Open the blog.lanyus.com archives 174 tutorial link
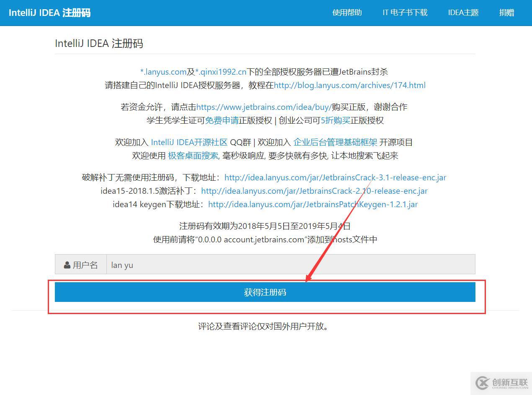Viewport: 532px width, 395px height. coord(350,85)
